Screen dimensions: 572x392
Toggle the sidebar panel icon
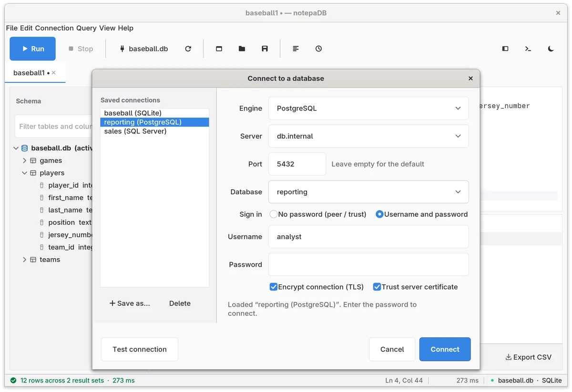[x=505, y=49]
